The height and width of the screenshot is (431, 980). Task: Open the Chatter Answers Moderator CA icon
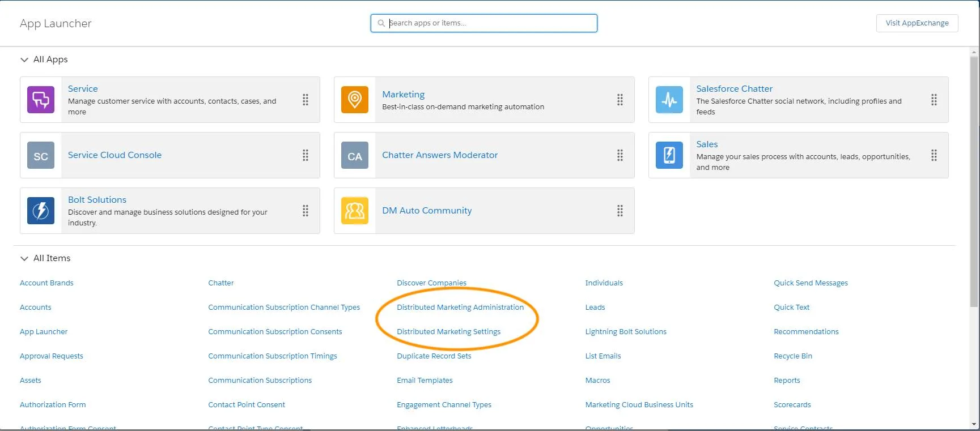pos(355,155)
